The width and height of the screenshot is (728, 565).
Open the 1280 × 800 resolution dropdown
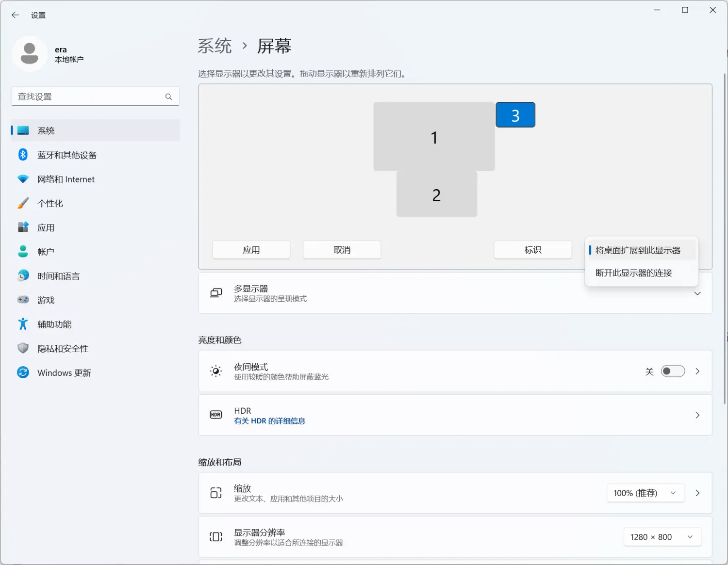pos(662,537)
